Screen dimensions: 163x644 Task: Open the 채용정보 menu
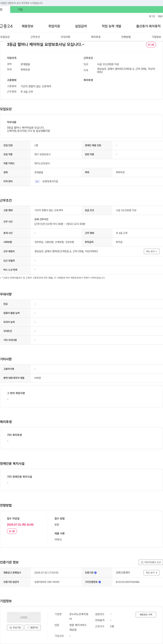click(x=28, y=26)
